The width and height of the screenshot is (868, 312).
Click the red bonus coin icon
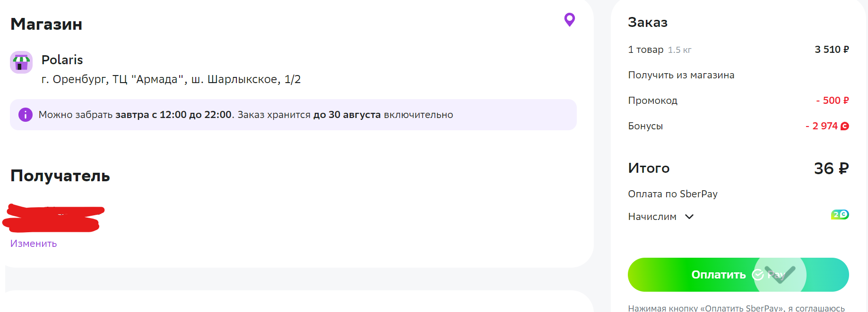845,126
